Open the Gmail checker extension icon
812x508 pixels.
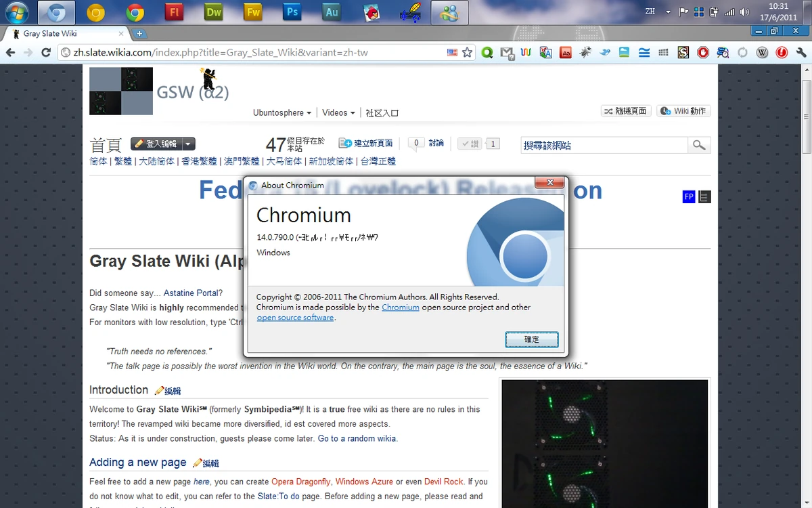(x=505, y=52)
